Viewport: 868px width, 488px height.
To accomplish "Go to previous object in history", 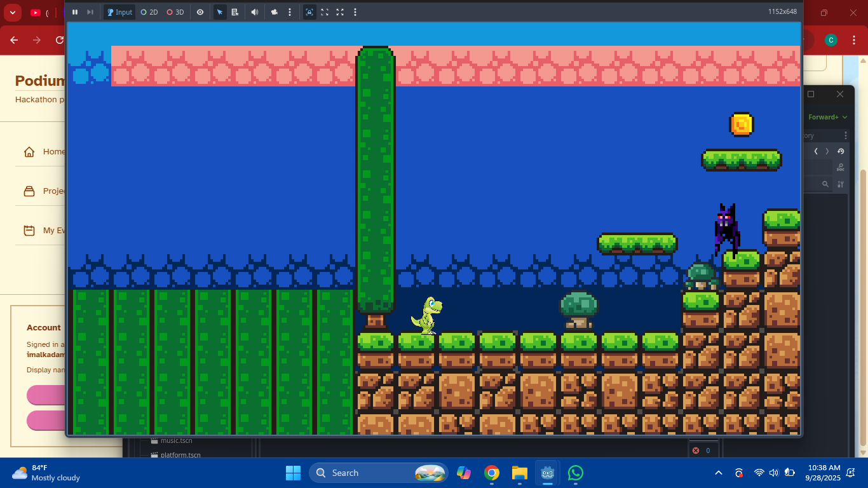I will [816, 151].
